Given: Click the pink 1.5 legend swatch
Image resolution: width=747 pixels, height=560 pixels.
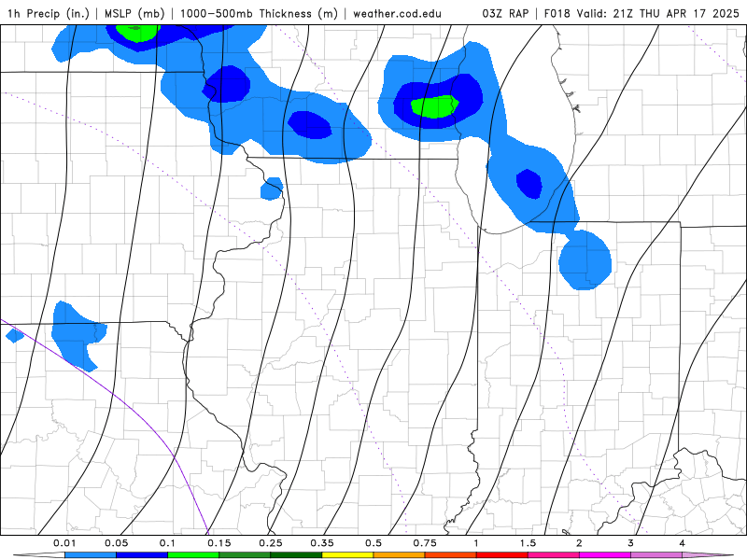Looking at the screenshot, I should pos(554,555).
